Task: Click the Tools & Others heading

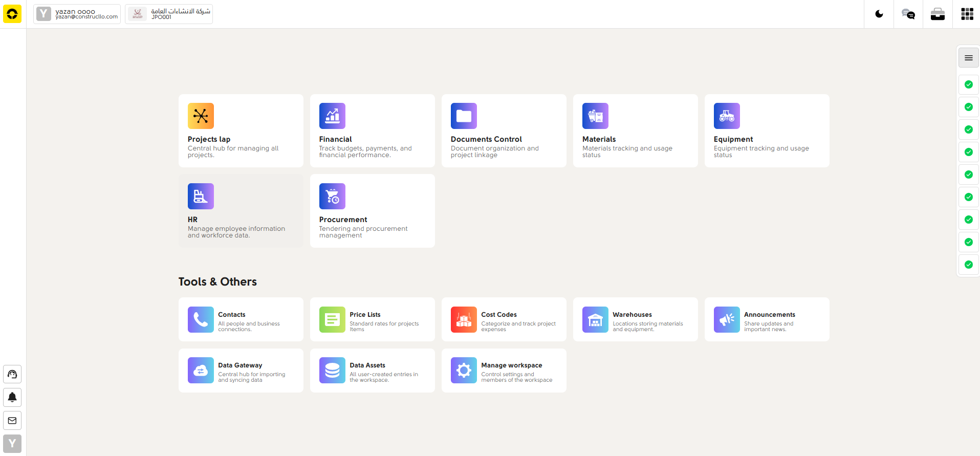Action: pos(217,281)
